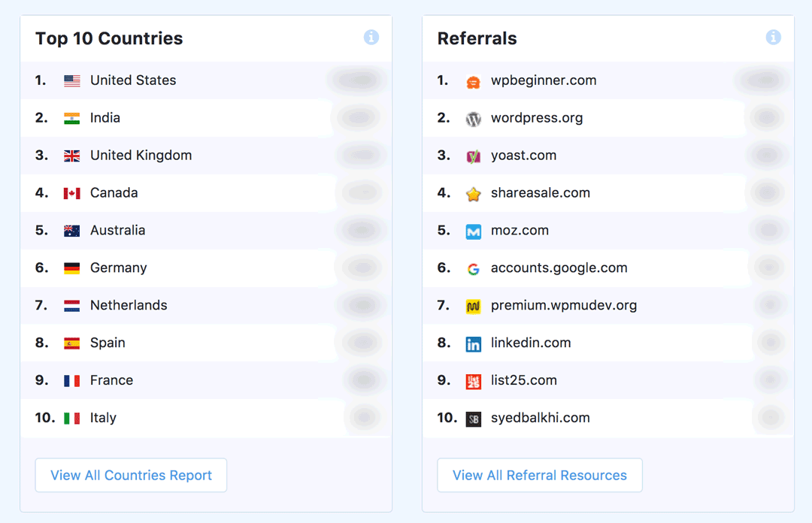The height and width of the screenshot is (523, 812).
Task: Click the shareasale.com star icon
Action: pyautogui.click(x=474, y=194)
